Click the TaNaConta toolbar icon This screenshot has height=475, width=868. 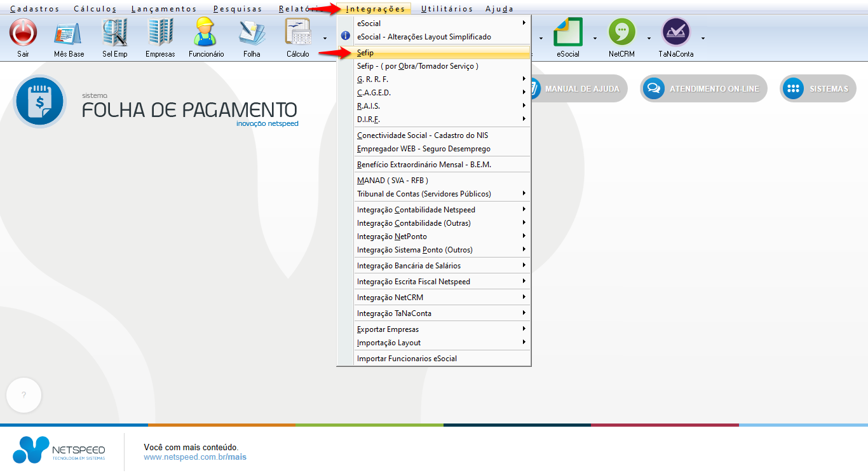[x=675, y=32]
